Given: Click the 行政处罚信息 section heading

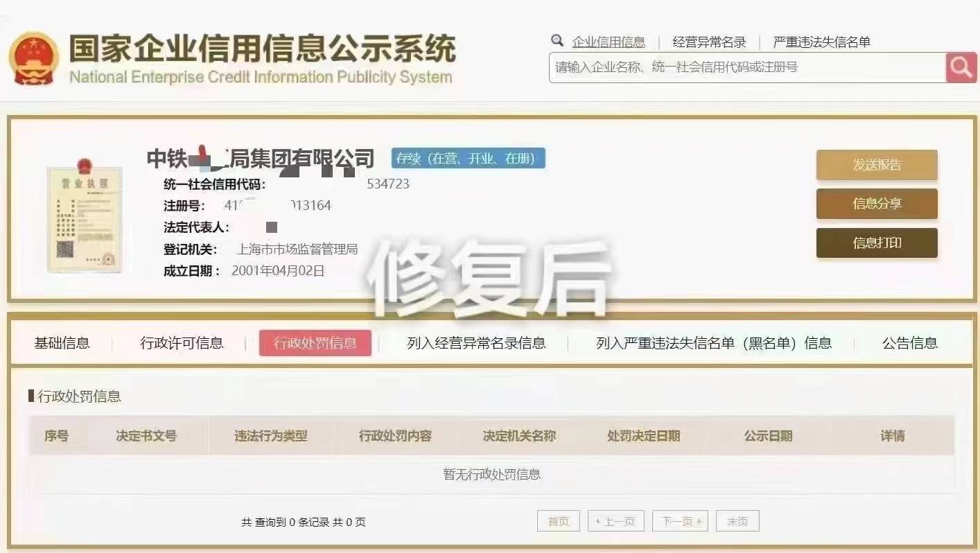Looking at the screenshot, I should click(79, 396).
